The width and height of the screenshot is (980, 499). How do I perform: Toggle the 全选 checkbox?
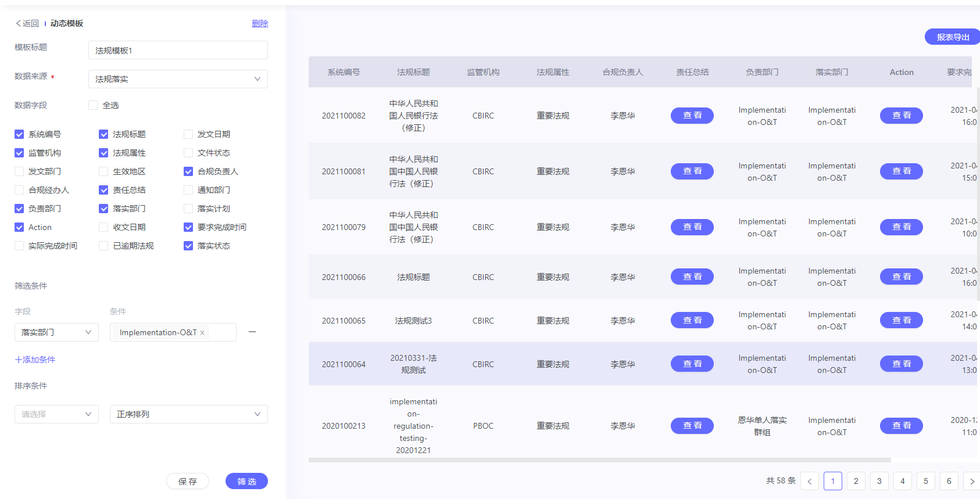(93, 105)
